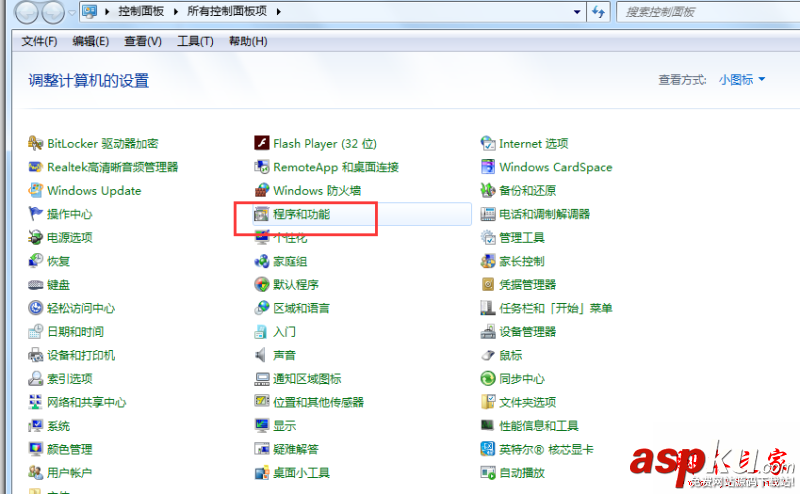Click the Flash Player icon
The height and width of the screenshot is (494, 800).
[x=262, y=143]
